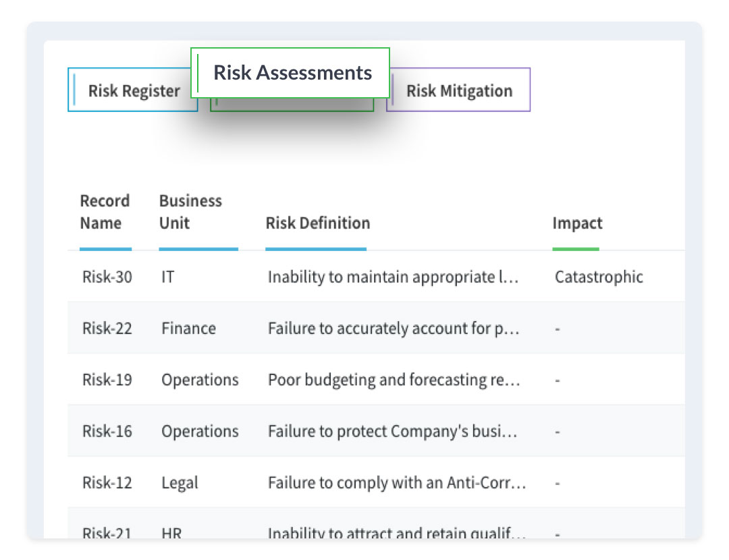This screenshot has height=560, width=729.
Task: Open the Risk Assessments tab
Action: tap(292, 73)
